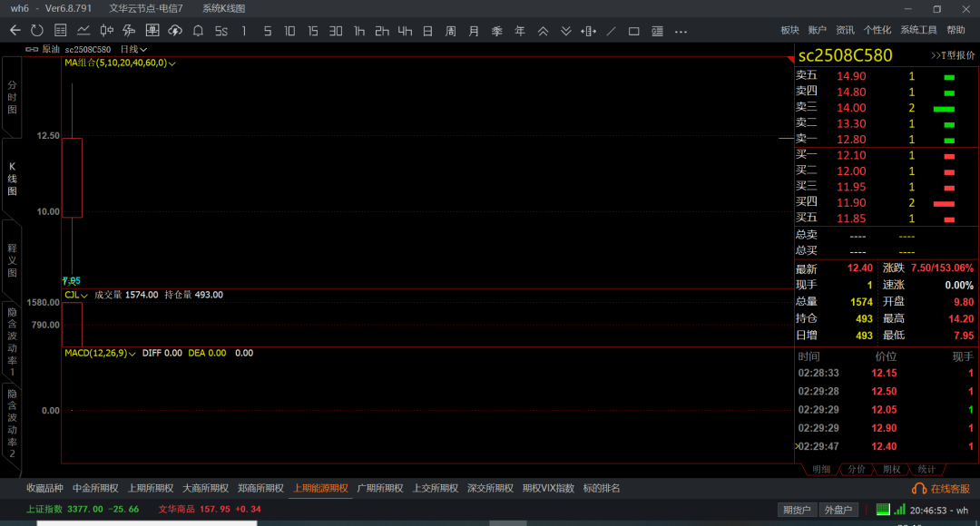The image size is (980, 526).
Task: Open the quote list table icon
Action: 60,31
